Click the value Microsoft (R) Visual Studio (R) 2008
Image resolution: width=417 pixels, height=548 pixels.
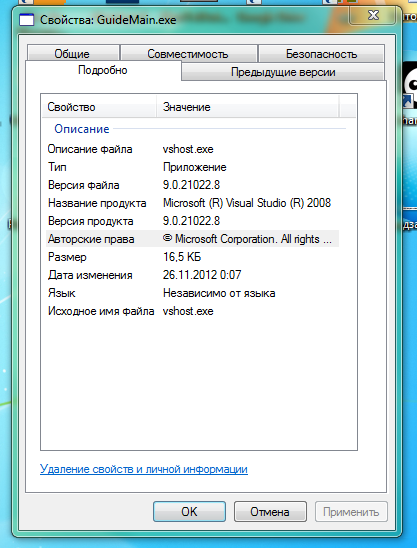coord(247,203)
